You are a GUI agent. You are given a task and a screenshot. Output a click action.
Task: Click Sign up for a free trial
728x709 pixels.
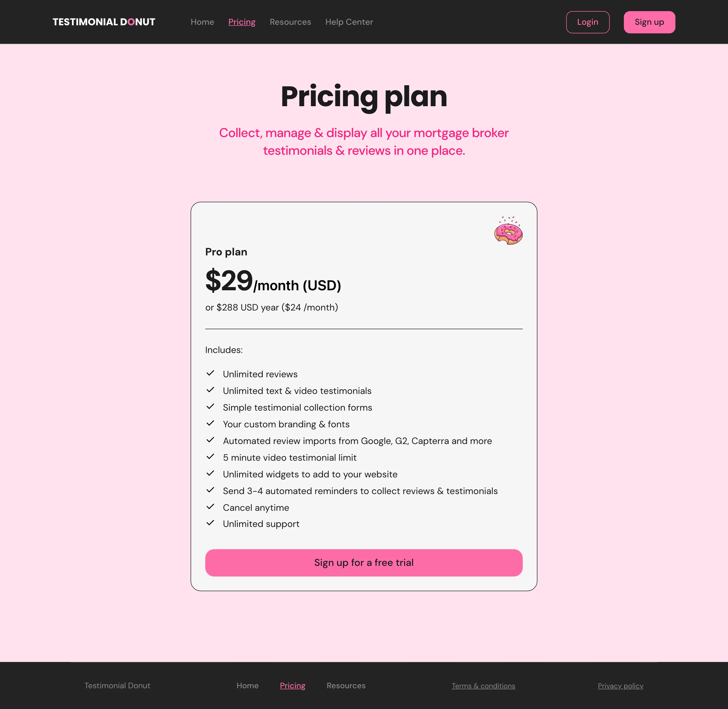[x=364, y=563]
